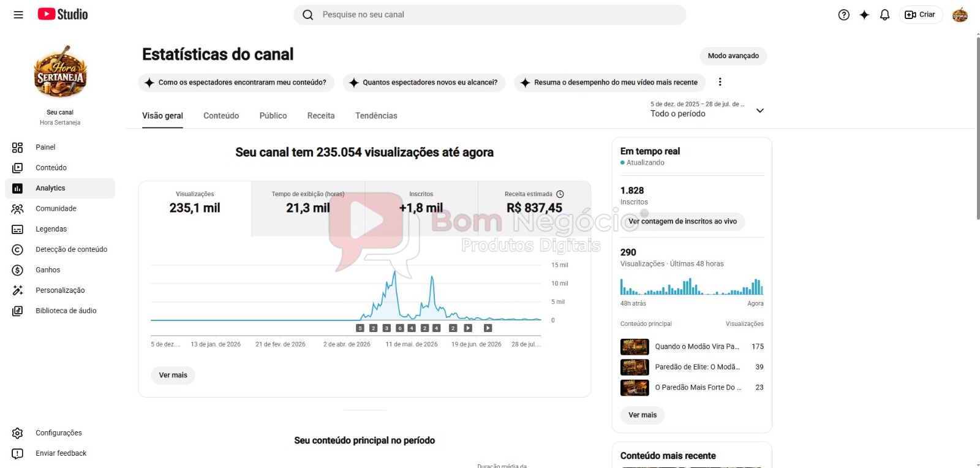Select the Tempo de exibição metric card
Viewport: 980px width, 468px height.
point(308,208)
